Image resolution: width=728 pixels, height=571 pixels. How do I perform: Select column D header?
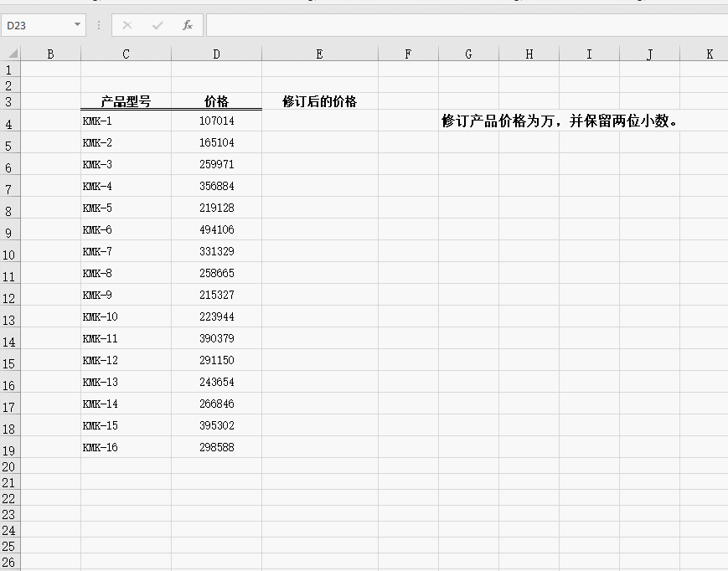[x=216, y=54]
